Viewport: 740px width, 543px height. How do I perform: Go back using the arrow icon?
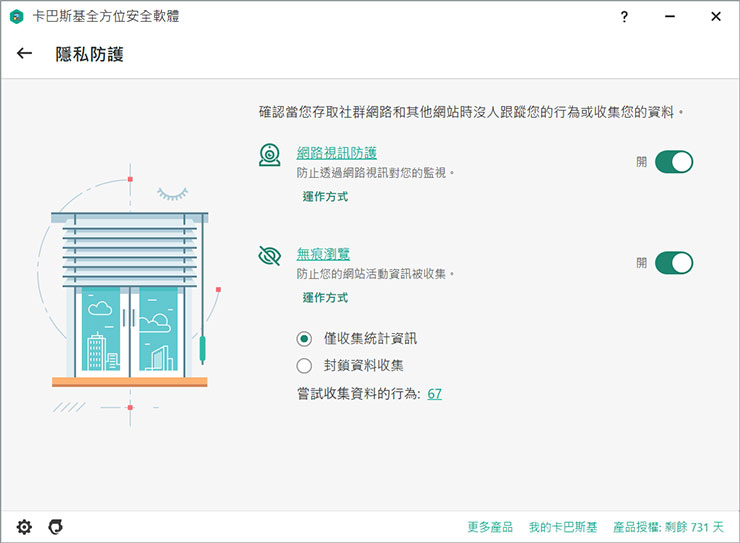point(25,54)
